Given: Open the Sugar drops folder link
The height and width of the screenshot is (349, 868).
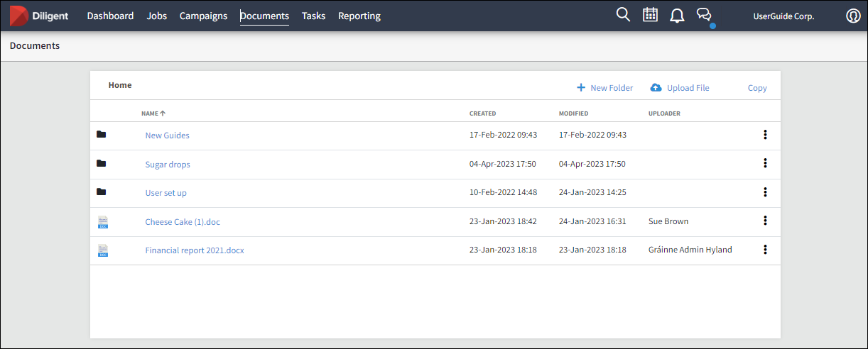Looking at the screenshot, I should 168,165.
